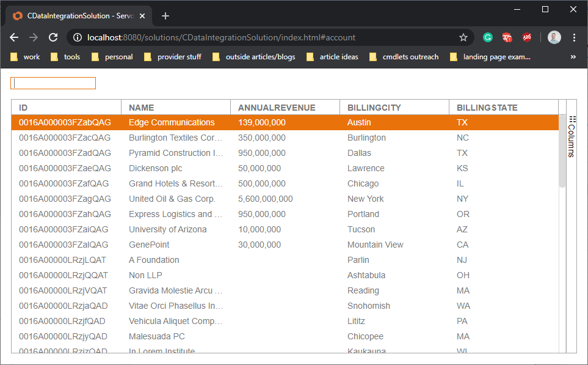Image resolution: width=588 pixels, height=365 pixels.
Task: Sort by the BILLINGCITY column header
Action: point(374,108)
